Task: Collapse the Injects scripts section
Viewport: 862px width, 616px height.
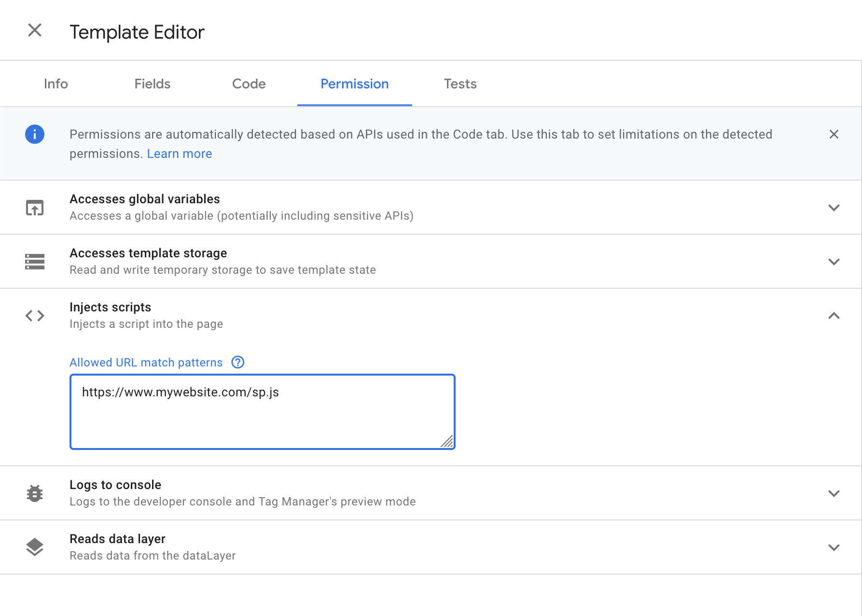Action: coord(834,316)
